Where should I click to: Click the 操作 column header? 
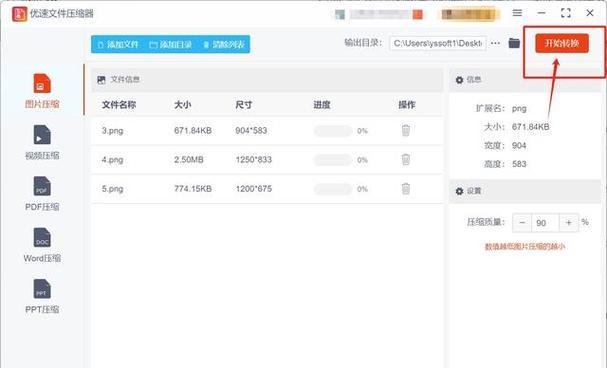point(406,104)
